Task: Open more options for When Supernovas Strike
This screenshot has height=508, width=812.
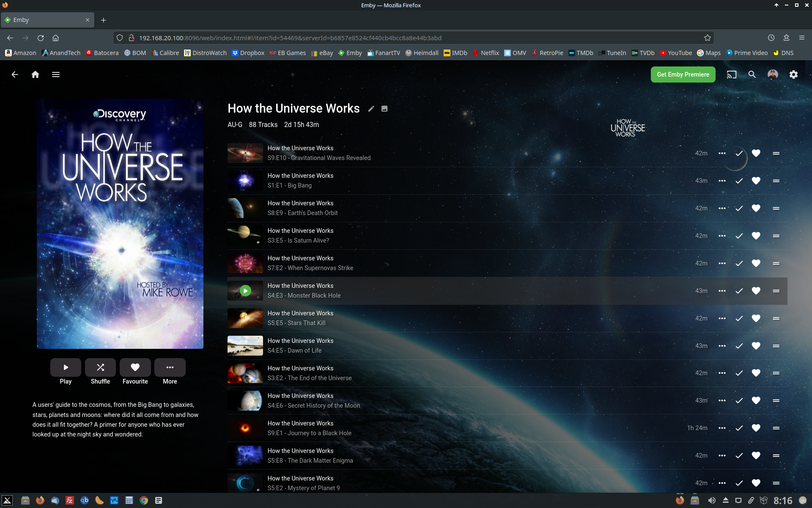Action: (x=722, y=263)
